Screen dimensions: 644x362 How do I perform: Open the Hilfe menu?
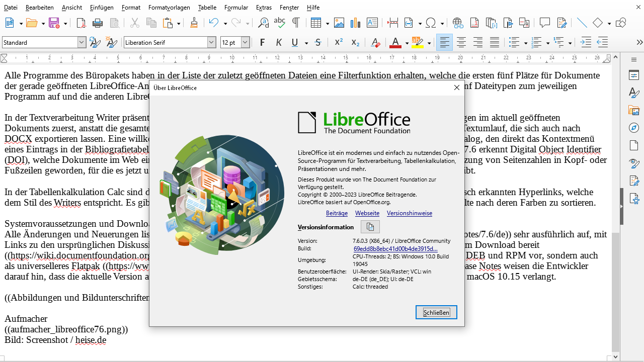pyautogui.click(x=313, y=8)
